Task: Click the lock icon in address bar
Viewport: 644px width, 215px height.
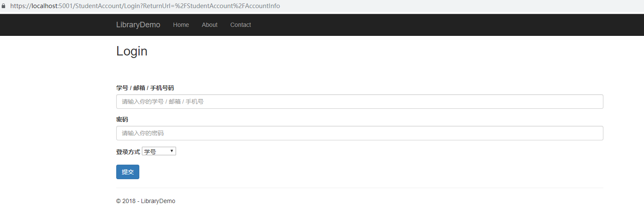Action: (x=4, y=6)
